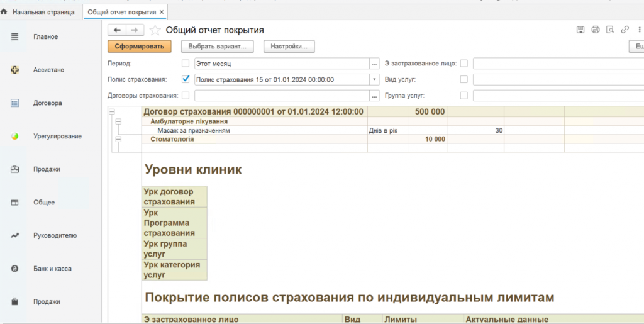Open print preview magnifier icon
The height and width of the screenshot is (324, 644).
pyautogui.click(x=609, y=30)
